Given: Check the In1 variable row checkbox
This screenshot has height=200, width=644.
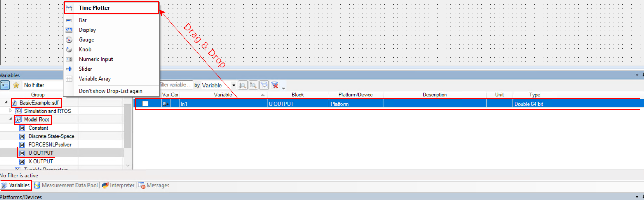Looking at the screenshot, I should pyautogui.click(x=145, y=104).
